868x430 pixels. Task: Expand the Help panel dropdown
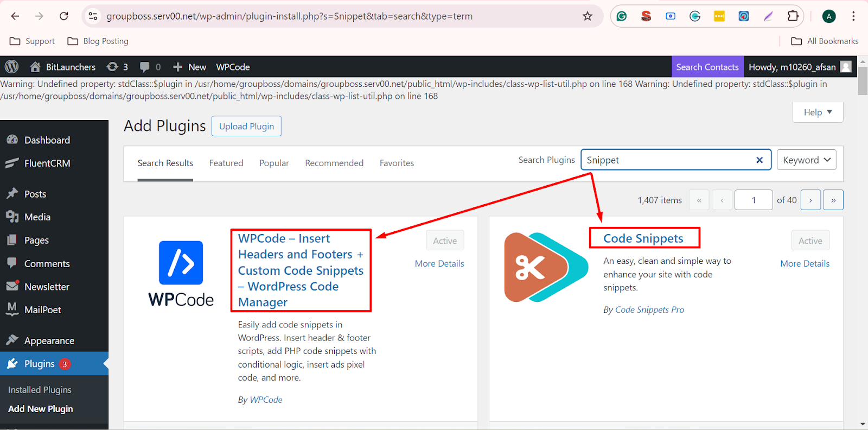pos(818,112)
